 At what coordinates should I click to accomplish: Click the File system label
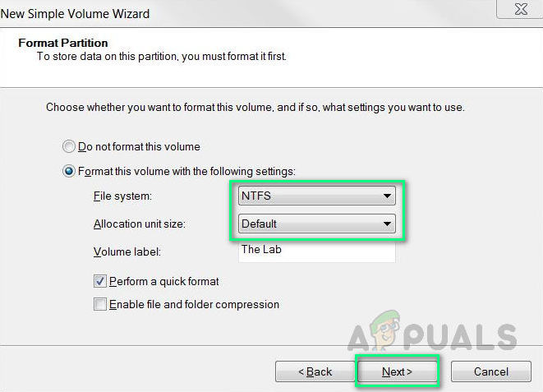[122, 196]
